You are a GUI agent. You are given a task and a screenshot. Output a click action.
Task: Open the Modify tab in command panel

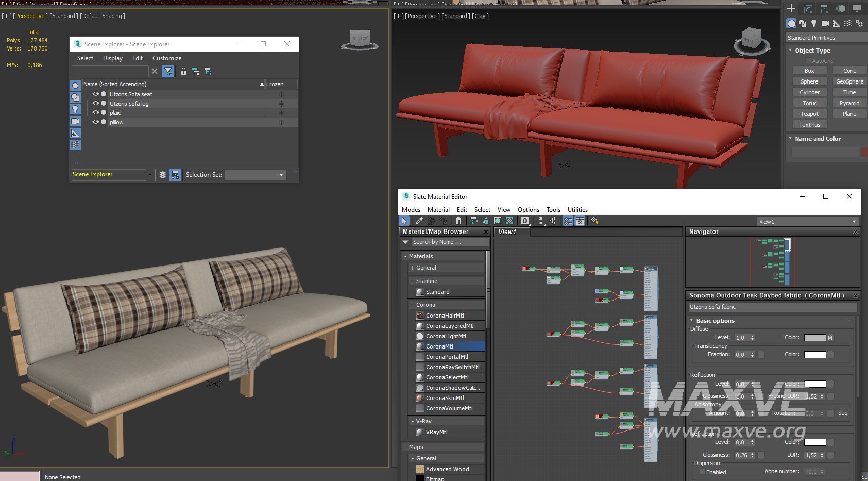click(808, 8)
